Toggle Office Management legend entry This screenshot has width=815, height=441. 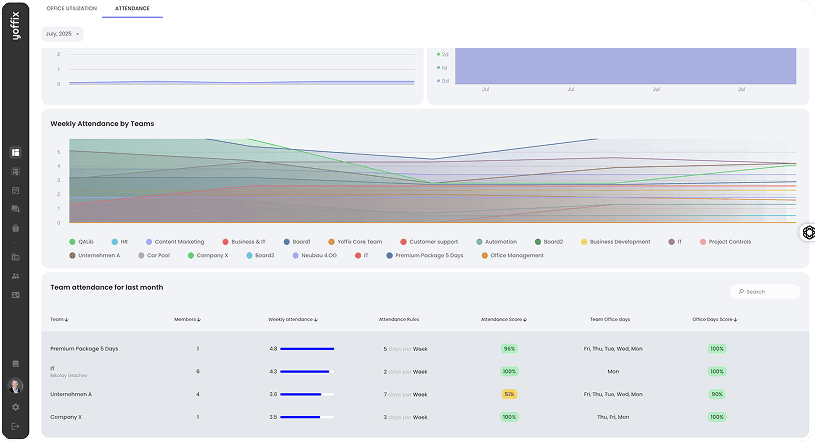[x=512, y=255]
